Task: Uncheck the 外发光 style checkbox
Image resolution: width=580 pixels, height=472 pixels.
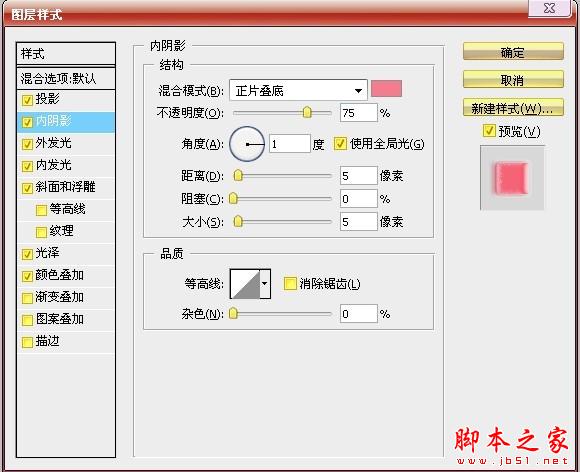Action: 27,144
